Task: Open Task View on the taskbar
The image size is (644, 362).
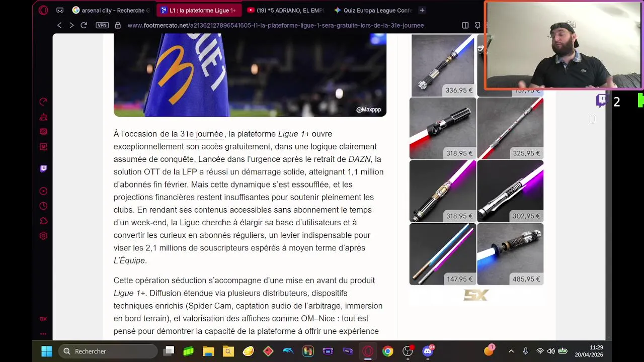Action: pyautogui.click(x=169, y=351)
